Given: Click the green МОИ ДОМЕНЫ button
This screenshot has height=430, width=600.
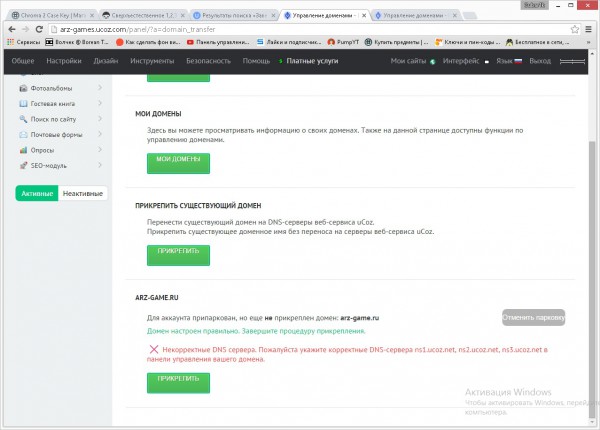Looking at the screenshot, I should [178, 163].
